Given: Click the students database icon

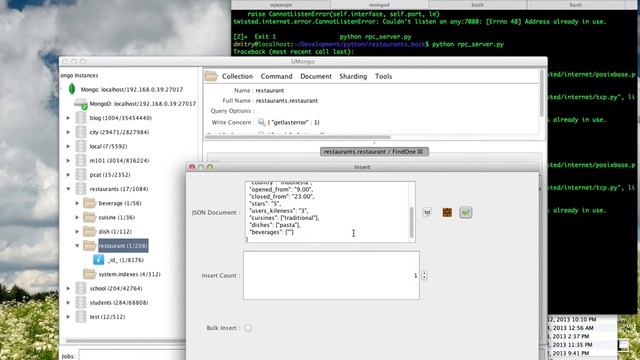Looking at the screenshot, I should coord(81,302).
